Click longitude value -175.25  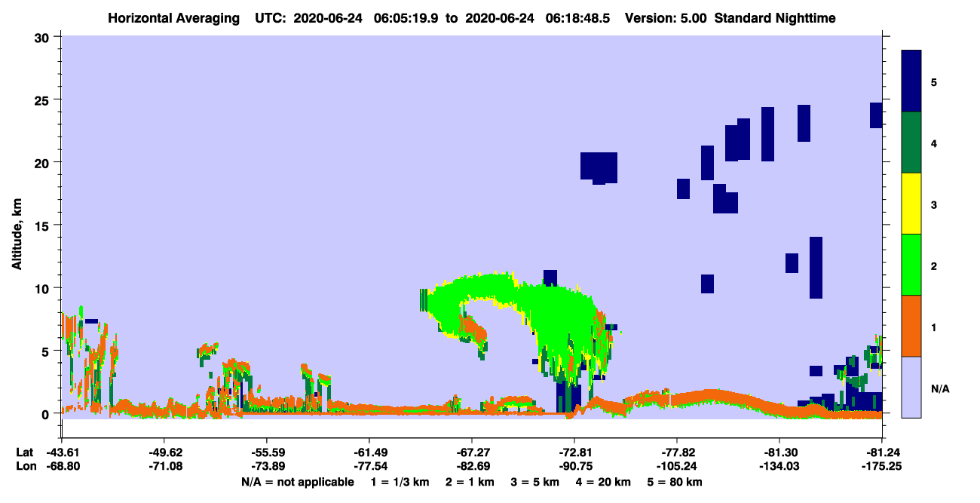(881, 466)
